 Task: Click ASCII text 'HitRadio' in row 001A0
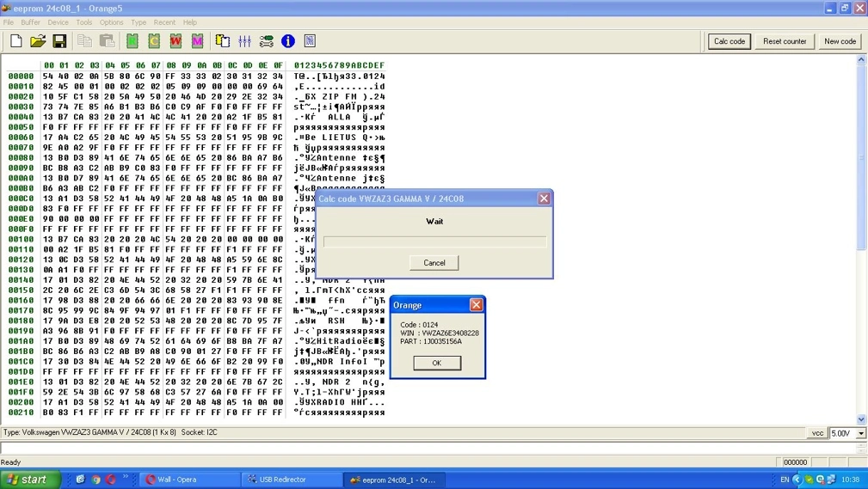[x=340, y=341]
